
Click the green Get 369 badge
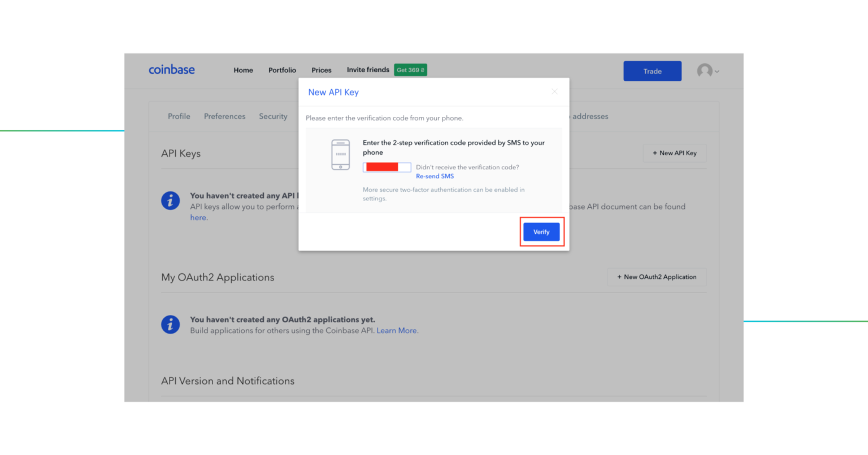coord(410,70)
